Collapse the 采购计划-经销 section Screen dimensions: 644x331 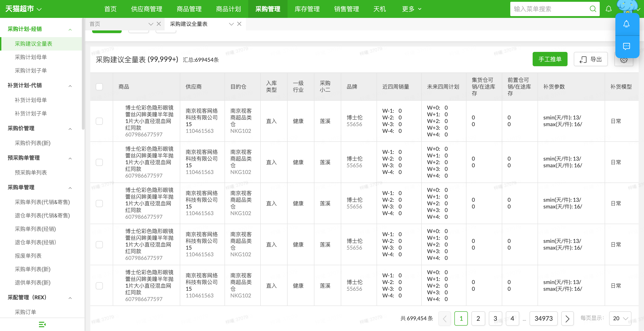coord(70,30)
